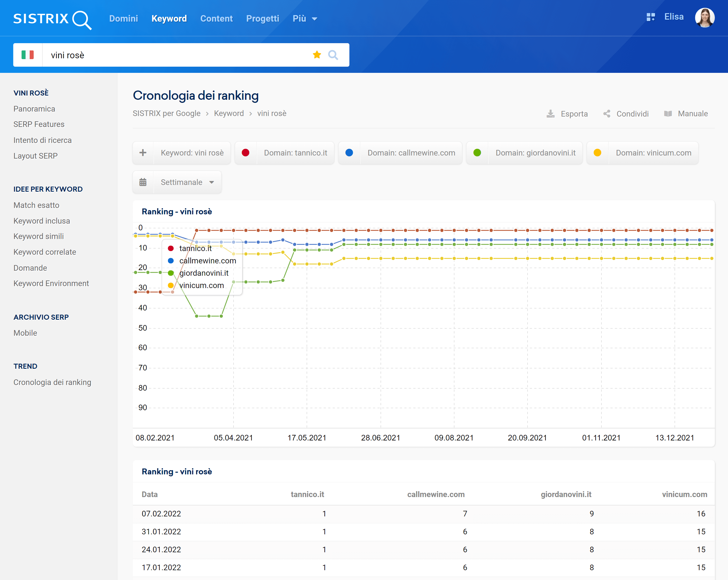This screenshot has height=580, width=728.
Task: Click the vini rosè search input field
Action: click(x=177, y=54)
